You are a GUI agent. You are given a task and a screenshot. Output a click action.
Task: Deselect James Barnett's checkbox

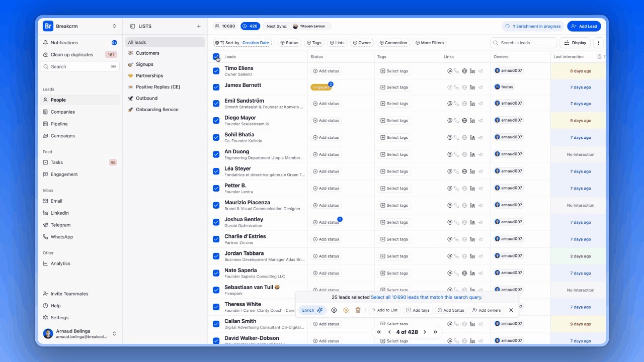216,87
